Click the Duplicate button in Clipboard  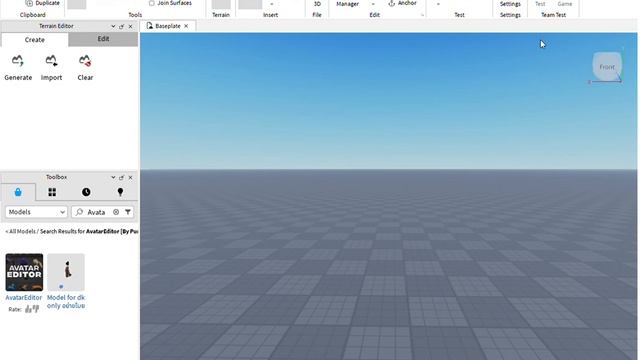coord(42,3)
